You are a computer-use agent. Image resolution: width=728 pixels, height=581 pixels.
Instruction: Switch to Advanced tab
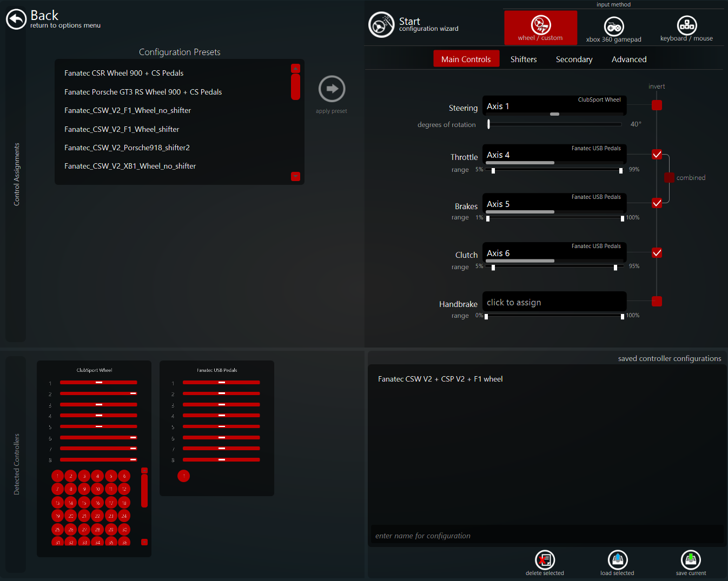629,59
